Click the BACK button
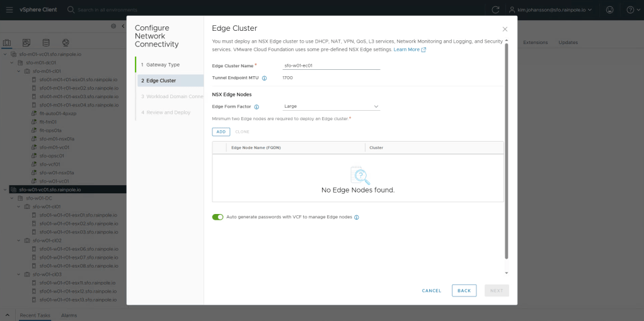This screenshot has width=644, height=321. pyautogui.click(x=464, y=290)
